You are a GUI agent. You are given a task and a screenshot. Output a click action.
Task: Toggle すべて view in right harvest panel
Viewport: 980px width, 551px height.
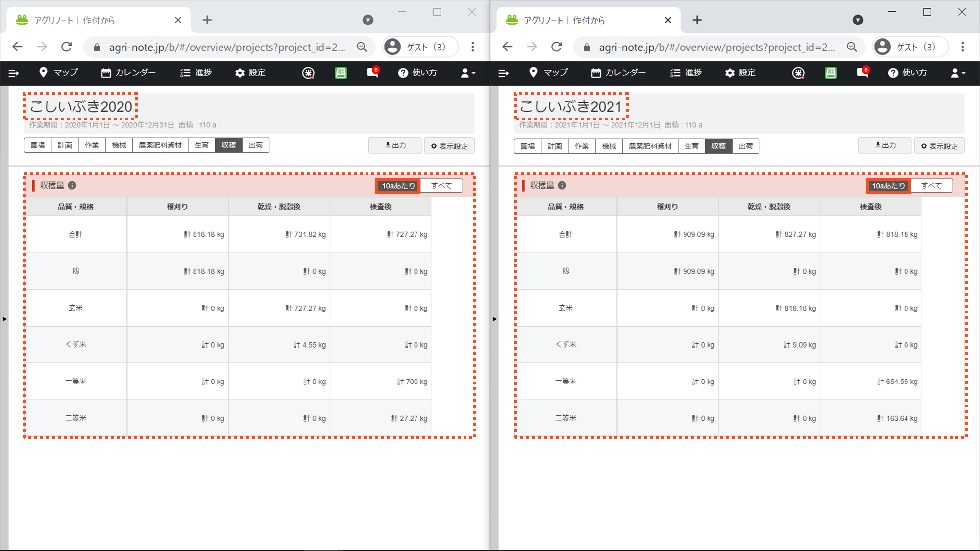click(x=931, y=186)
